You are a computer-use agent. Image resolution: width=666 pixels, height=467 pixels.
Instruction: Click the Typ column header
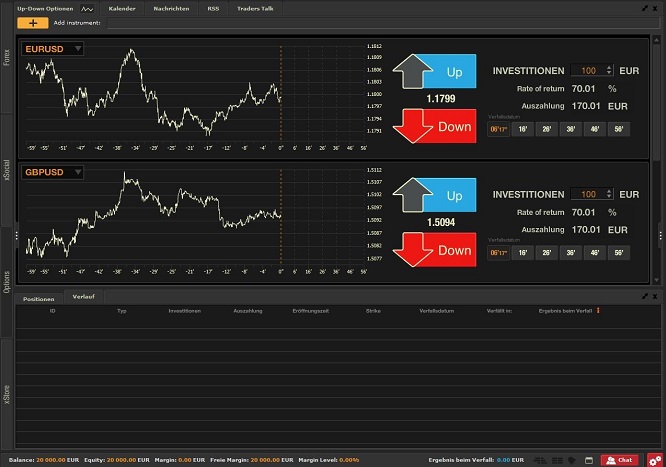tap(122, 311)
